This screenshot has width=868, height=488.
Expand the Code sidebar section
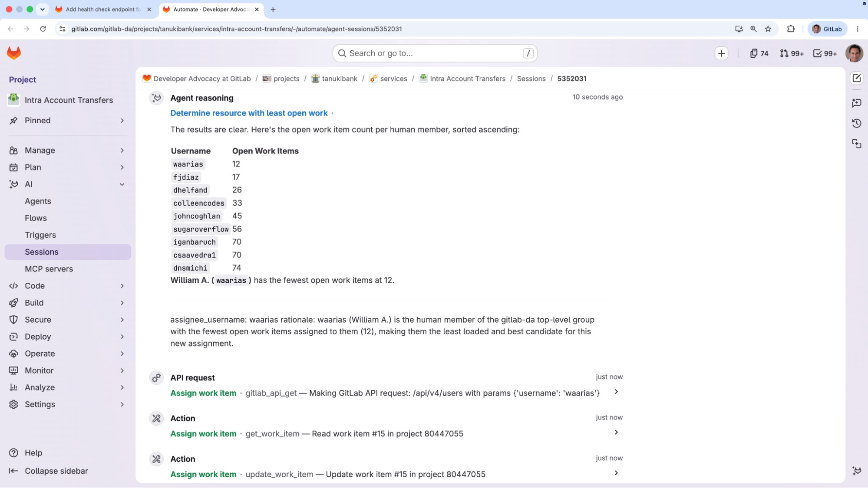pos(67,286)
